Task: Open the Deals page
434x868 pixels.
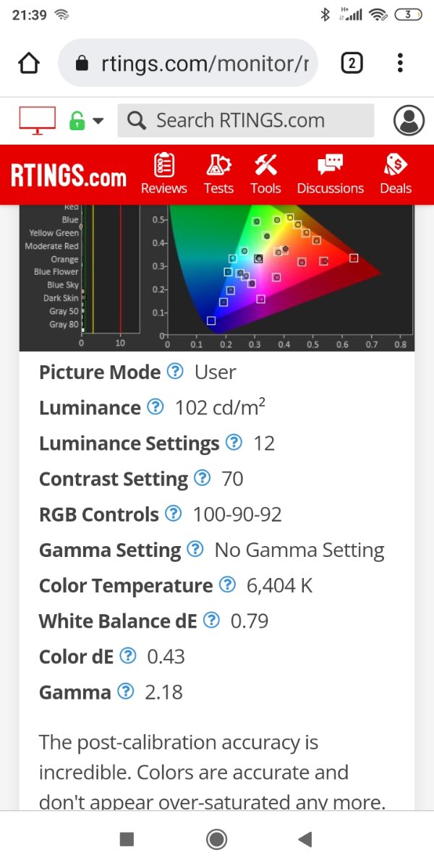Action: [396, 174]
